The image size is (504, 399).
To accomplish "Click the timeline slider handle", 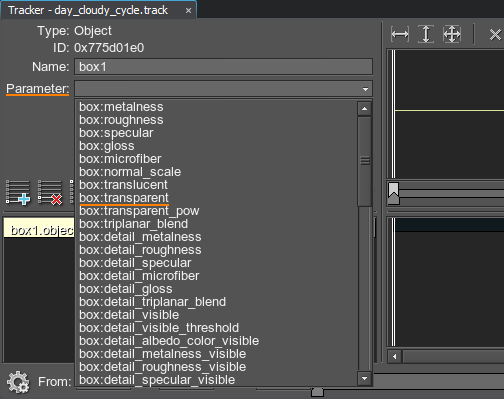I will 394,194.
